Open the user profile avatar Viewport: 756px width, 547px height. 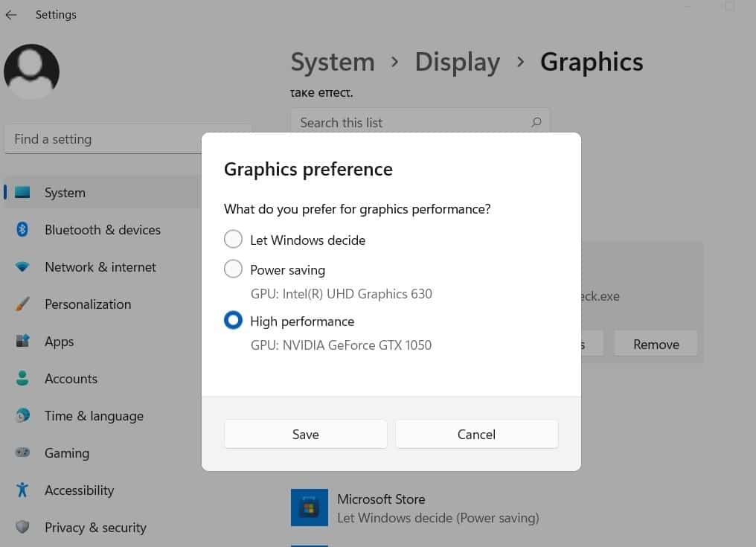[31, 71]
